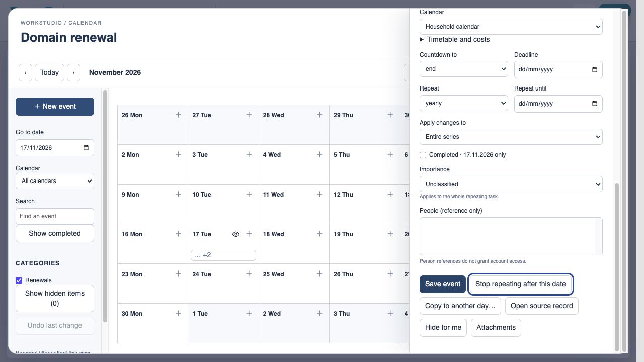The width and height of the screenshot is (644, 362).
Task: Open the Importance Unclassified dropdown
Action: (x=511, y=184)
